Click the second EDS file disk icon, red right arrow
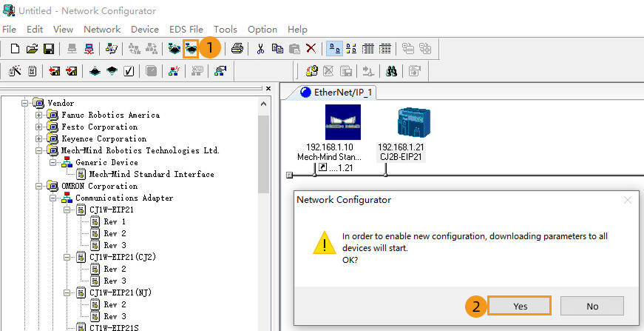 coord(72,71)
